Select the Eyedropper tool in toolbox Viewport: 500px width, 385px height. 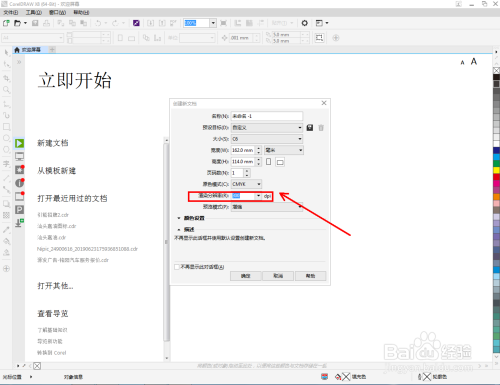pos(6,230)
